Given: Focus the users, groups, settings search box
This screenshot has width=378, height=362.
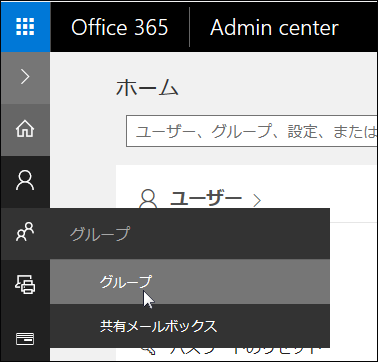Looking at the screenshot, I should click(x=252, y=131).
